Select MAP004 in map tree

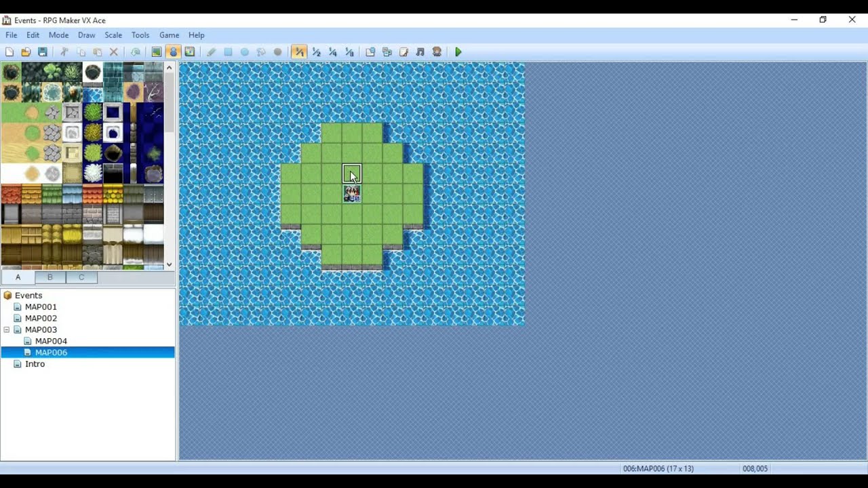tap(51, 342)
